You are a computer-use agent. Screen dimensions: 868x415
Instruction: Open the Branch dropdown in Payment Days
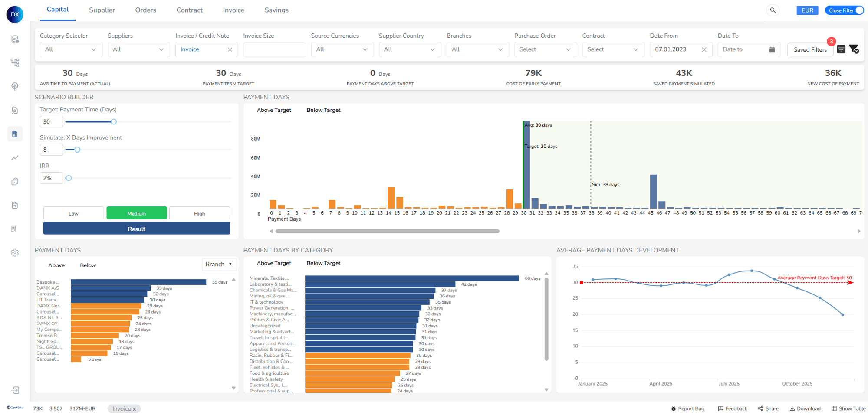(x=219, y=264)
